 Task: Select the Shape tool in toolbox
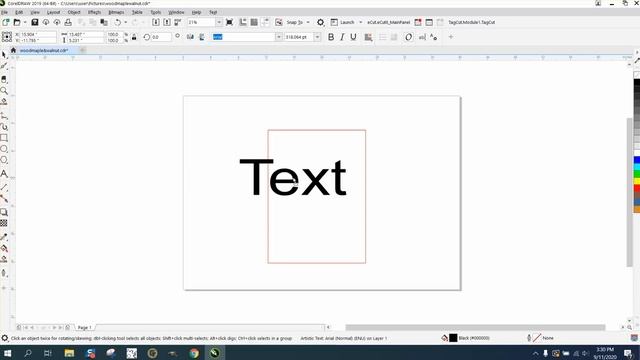click(x=4, y=66)
